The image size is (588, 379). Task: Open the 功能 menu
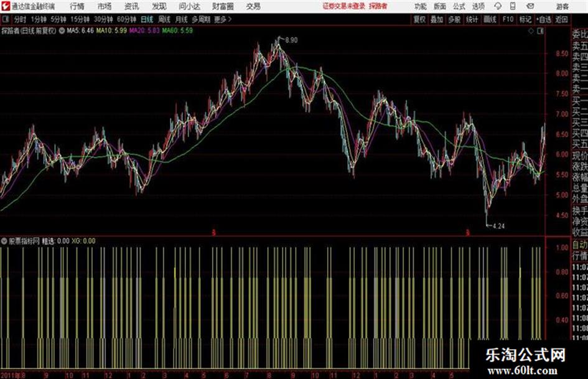point(421,6)
